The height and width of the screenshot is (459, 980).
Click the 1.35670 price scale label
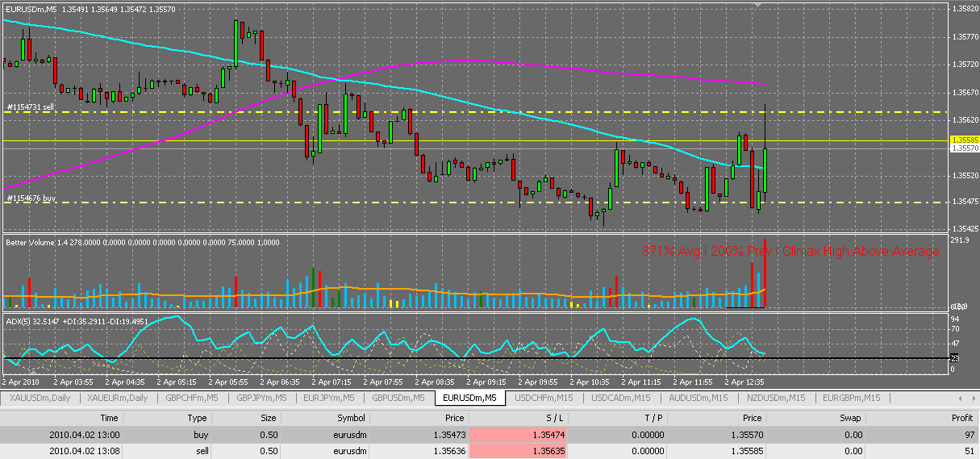965,92
